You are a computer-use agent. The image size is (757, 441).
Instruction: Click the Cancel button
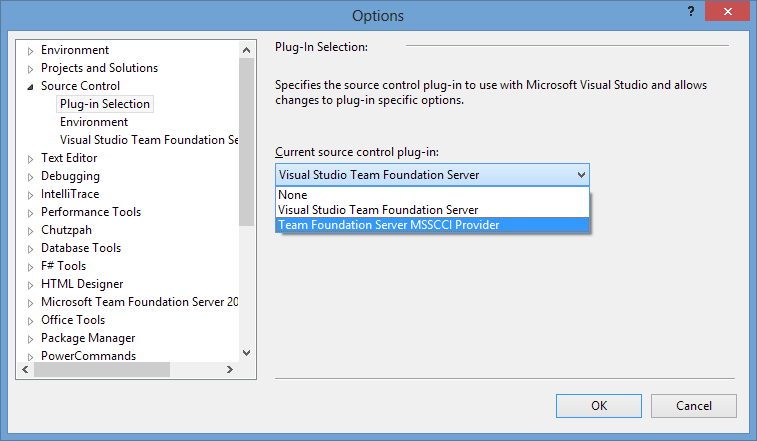click(693, 406)
